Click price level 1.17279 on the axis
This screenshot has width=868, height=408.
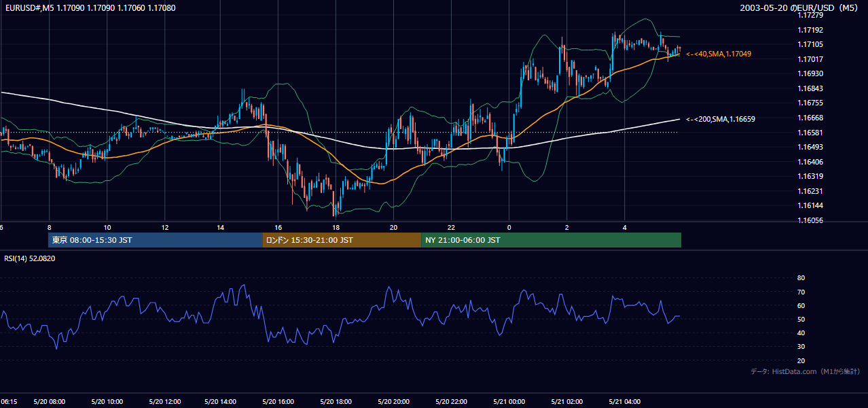(x=812, y=15)
